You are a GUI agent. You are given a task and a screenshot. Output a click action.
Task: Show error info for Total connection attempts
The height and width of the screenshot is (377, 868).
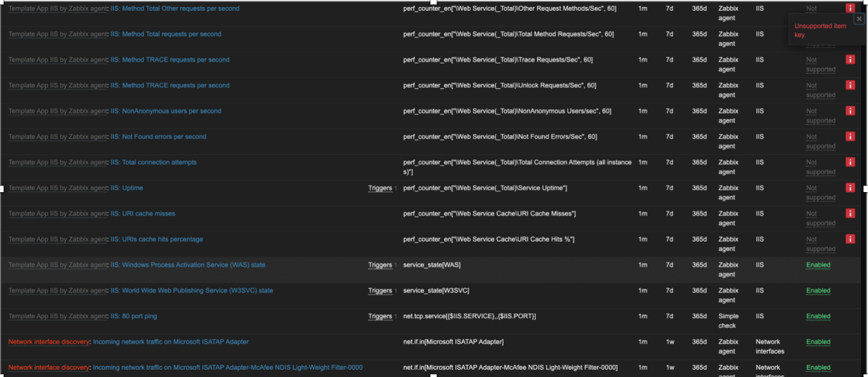tap(850, 163)
